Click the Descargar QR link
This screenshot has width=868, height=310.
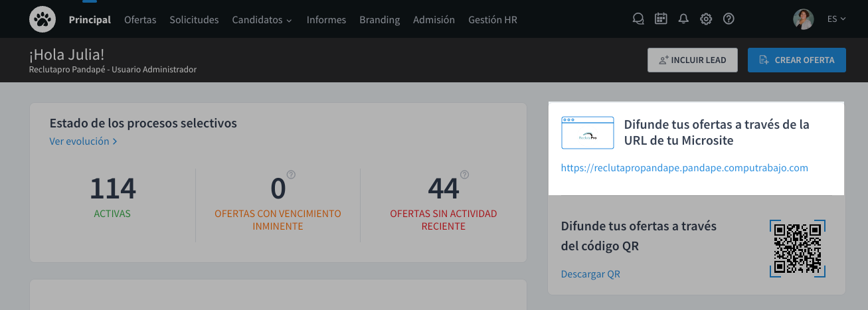tap(590, 274)
